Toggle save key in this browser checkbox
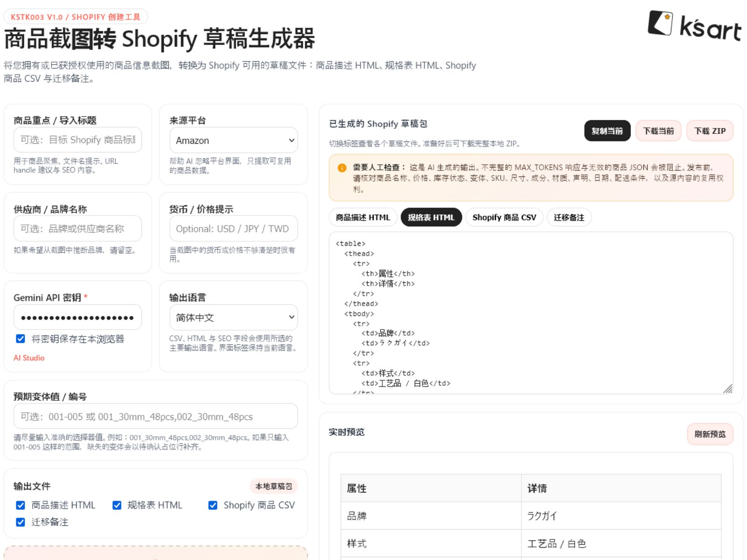Viewport: 747px width, 560px height. click(21, 339)
